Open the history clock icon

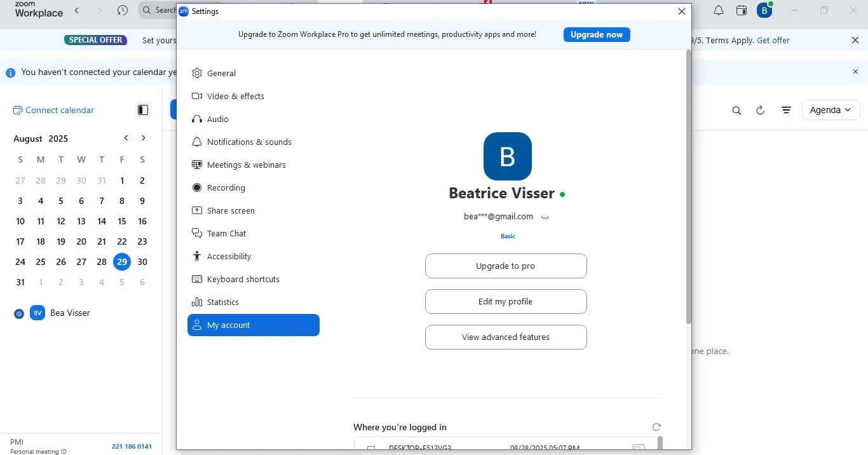click(123, 10)
